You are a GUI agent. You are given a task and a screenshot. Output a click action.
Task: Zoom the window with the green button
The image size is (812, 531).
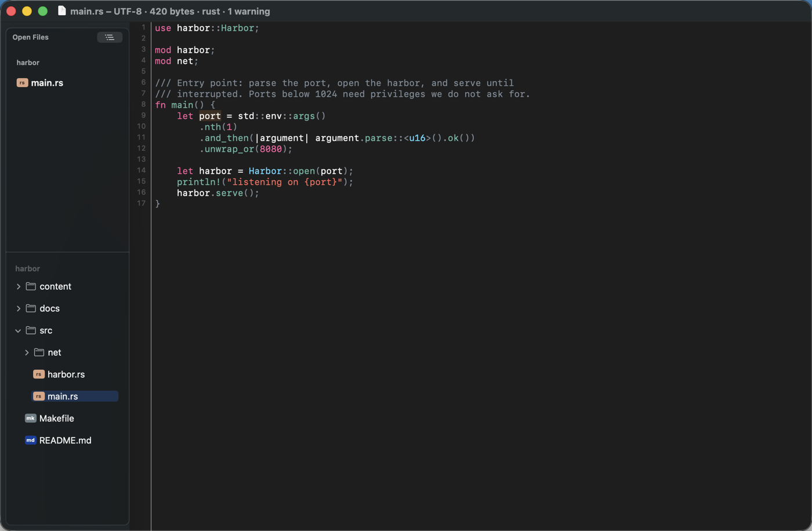click(x=42, y=11)
